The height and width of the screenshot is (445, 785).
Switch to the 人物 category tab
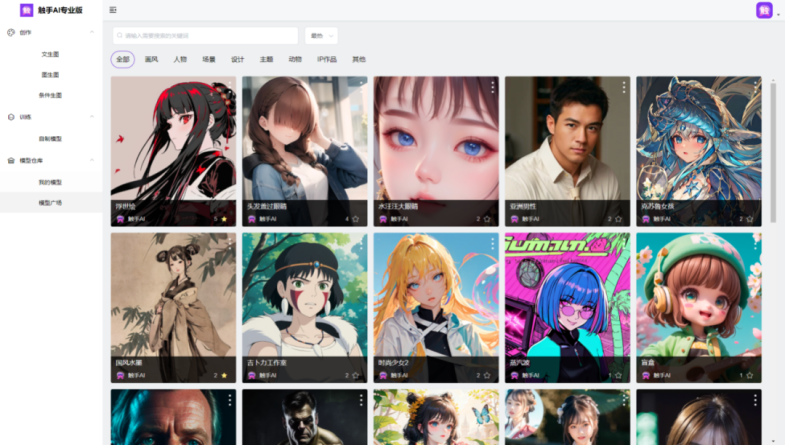click(180, 59)
